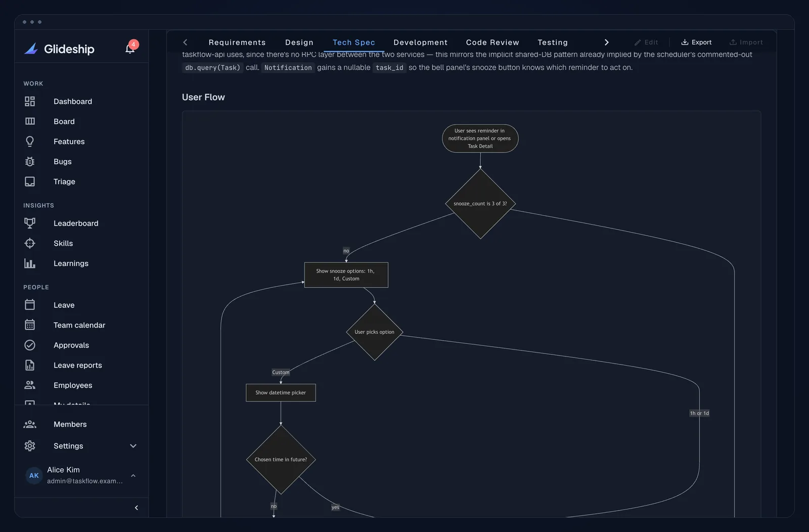This screenshot has width=809, height=532.
Task: Click the Glideship logo
Action: point(59,49)
